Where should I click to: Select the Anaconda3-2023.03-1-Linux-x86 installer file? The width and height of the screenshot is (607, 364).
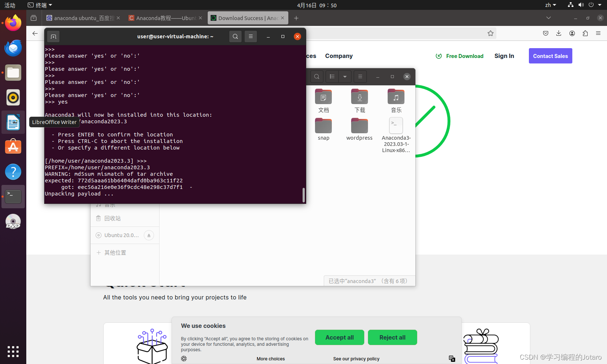pyautogui.click(x=396, y=125)
